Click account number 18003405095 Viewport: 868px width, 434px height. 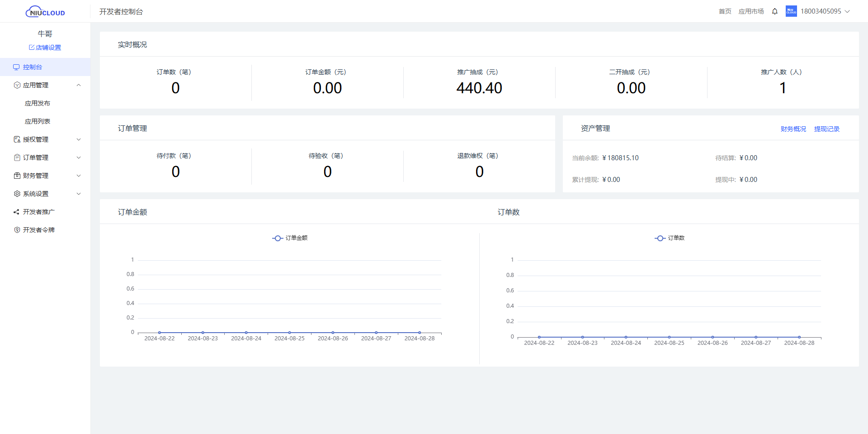pos(821,11)
